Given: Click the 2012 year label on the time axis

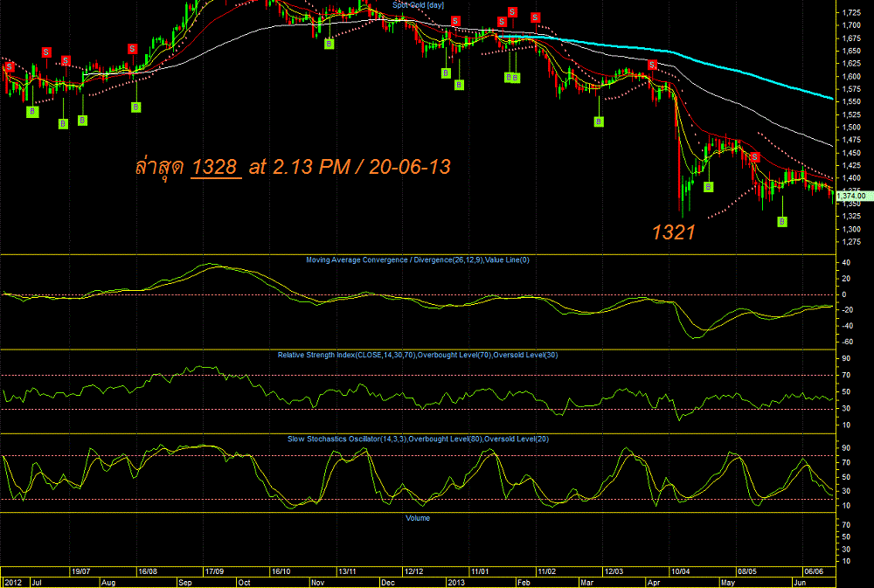Looking at the screenshot, I should coord(13,583).
